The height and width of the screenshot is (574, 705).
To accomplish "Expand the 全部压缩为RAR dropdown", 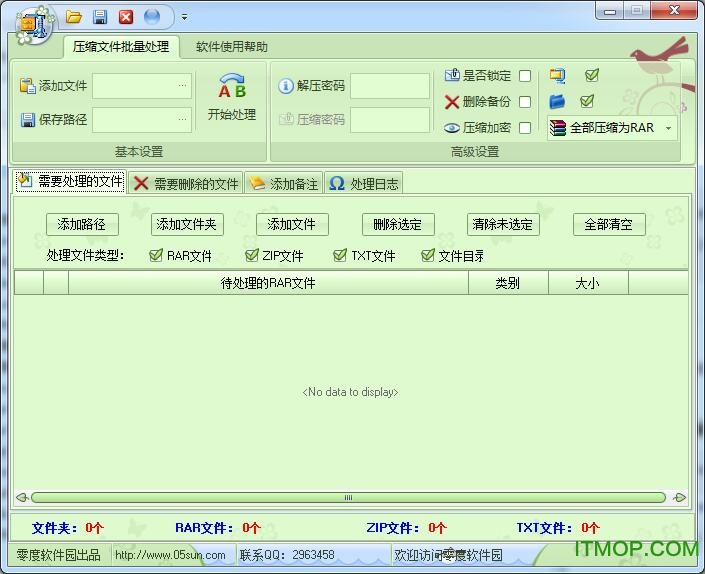I will (x=668, y=129).
